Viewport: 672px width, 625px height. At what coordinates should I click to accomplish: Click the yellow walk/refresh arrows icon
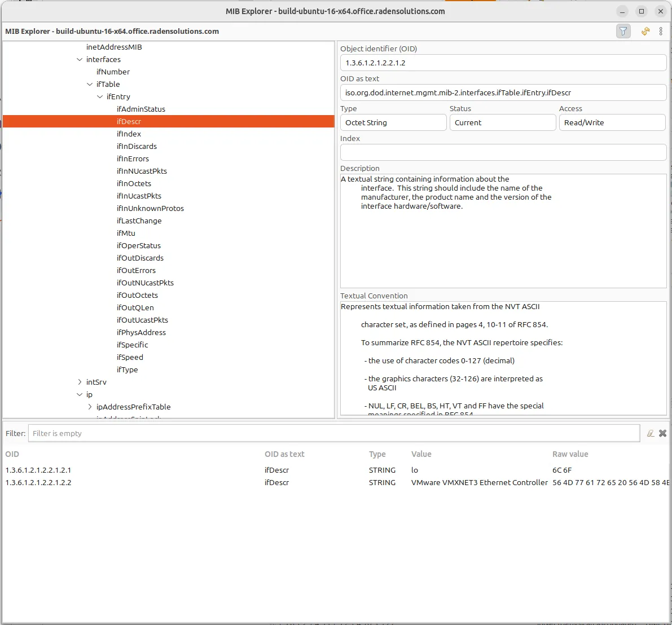[x=645, y=31]
